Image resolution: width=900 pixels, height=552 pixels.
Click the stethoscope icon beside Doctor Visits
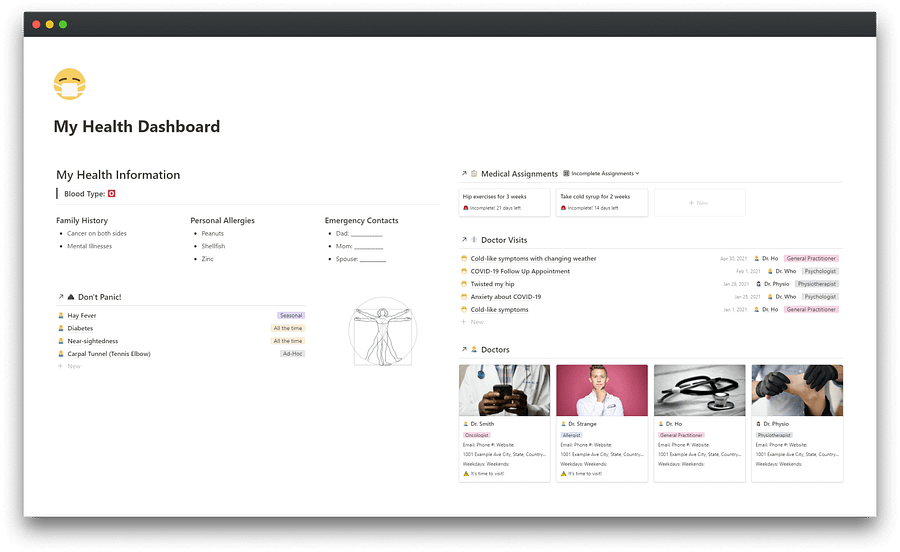tap(474, 240)
